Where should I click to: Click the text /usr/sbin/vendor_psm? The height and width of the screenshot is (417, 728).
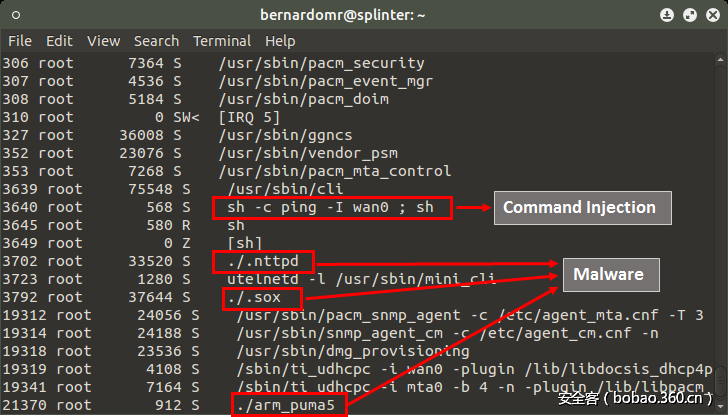tap(308, 153)
